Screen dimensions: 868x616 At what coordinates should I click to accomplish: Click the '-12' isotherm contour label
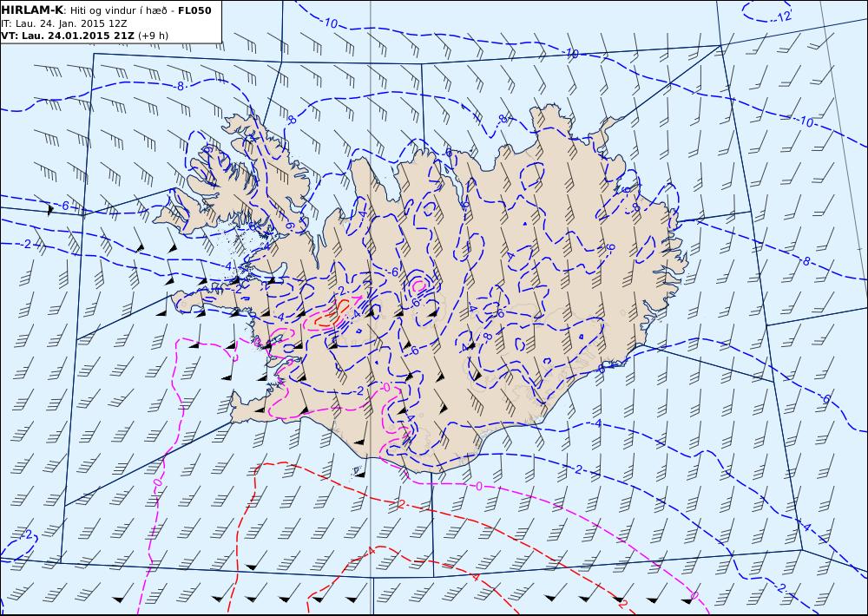(782, 16)
